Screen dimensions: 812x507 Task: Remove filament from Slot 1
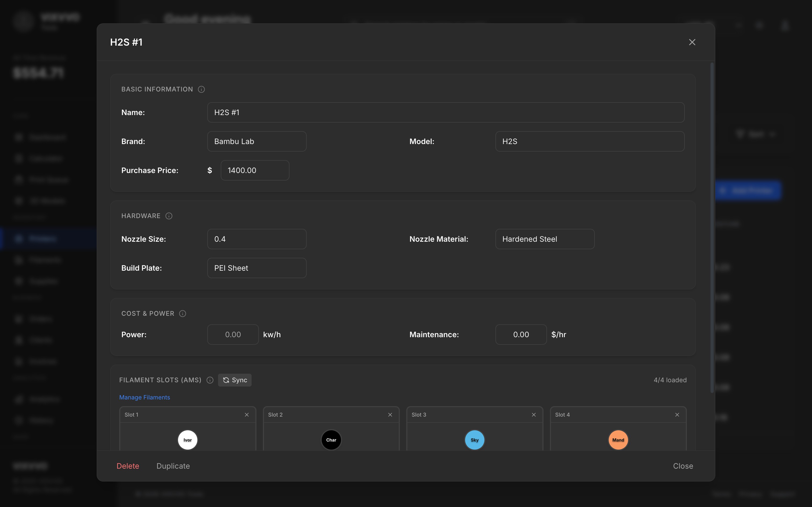click(x=247, y=415)
